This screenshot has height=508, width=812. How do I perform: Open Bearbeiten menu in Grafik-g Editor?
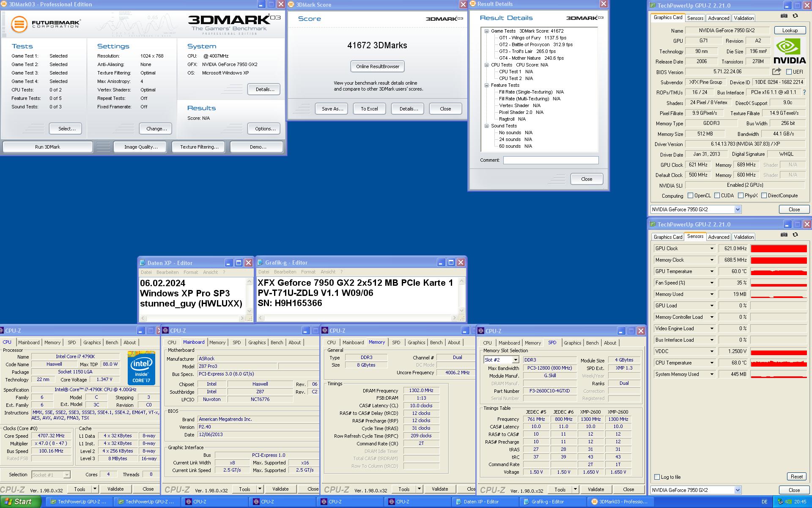tap(285, 272)
